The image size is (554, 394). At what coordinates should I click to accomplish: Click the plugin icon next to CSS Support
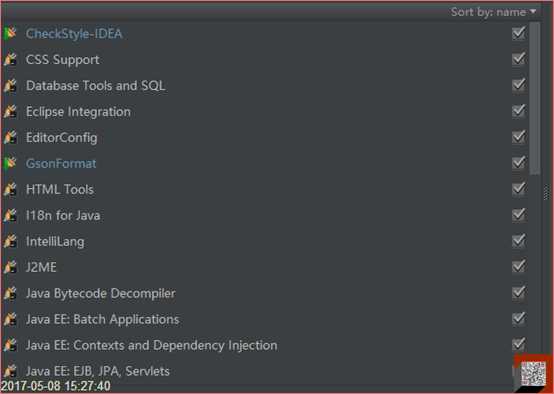10,59
